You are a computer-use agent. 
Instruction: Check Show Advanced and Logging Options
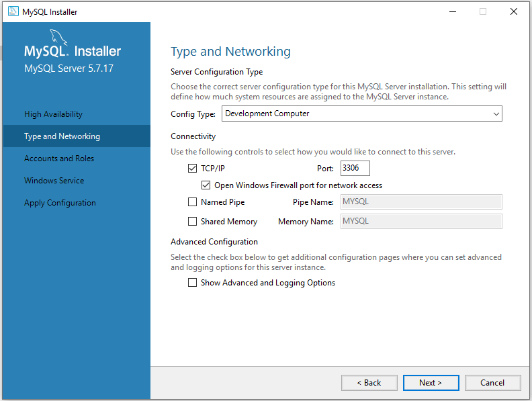[193, 283]
